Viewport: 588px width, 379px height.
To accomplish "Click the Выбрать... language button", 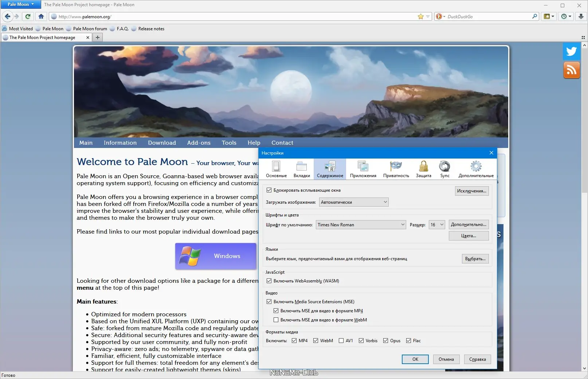I will pyautogui.click(x=475, y=259).
